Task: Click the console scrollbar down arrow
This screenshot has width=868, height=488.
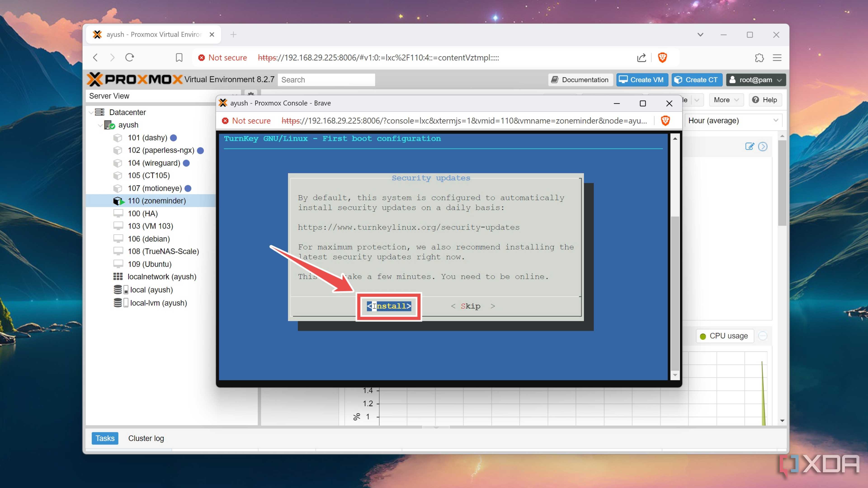Action: tap(675, 375)
